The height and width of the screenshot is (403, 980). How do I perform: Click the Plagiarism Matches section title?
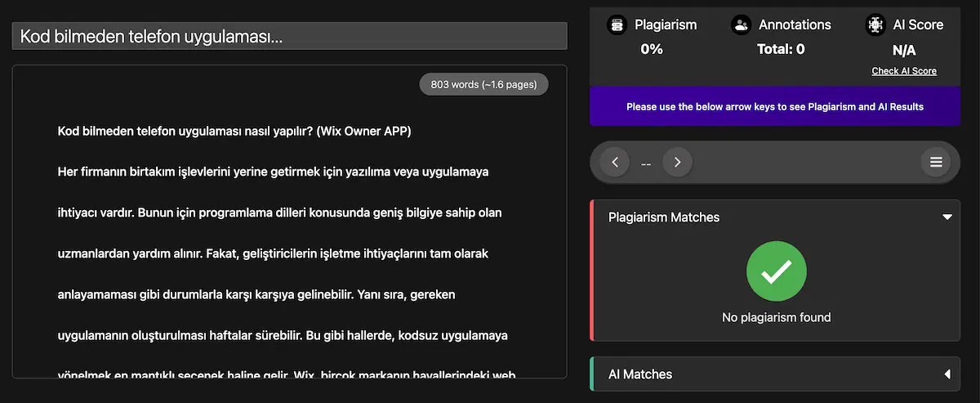[664, 217]
